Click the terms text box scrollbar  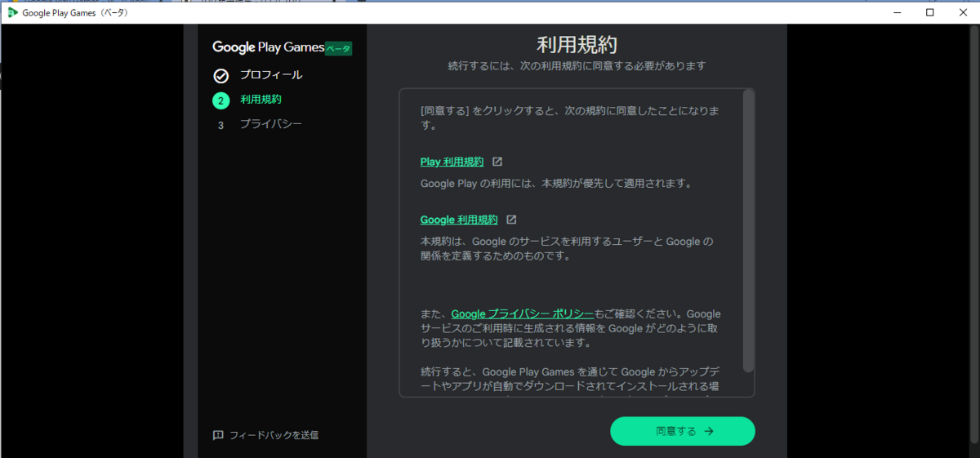point(749,230)
